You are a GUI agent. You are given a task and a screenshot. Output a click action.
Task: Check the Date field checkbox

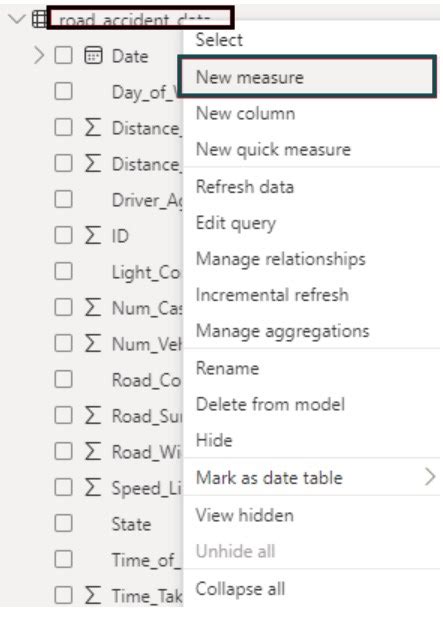(x=64, y=56)
